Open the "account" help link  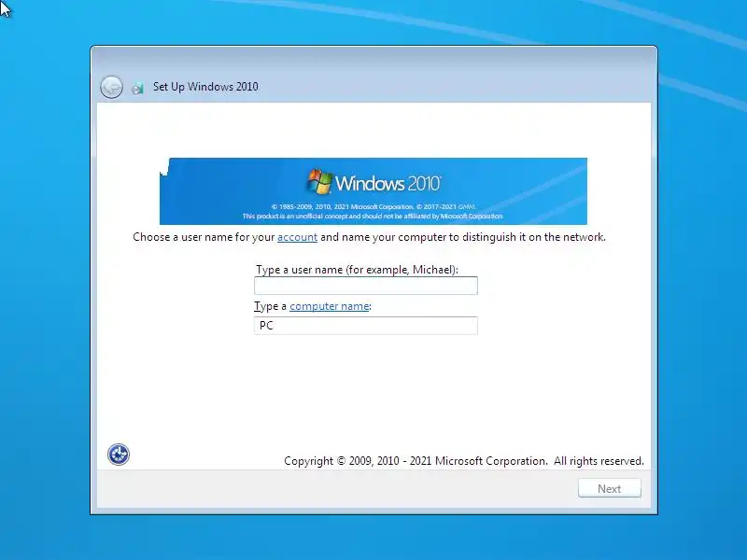pos(297,237)
